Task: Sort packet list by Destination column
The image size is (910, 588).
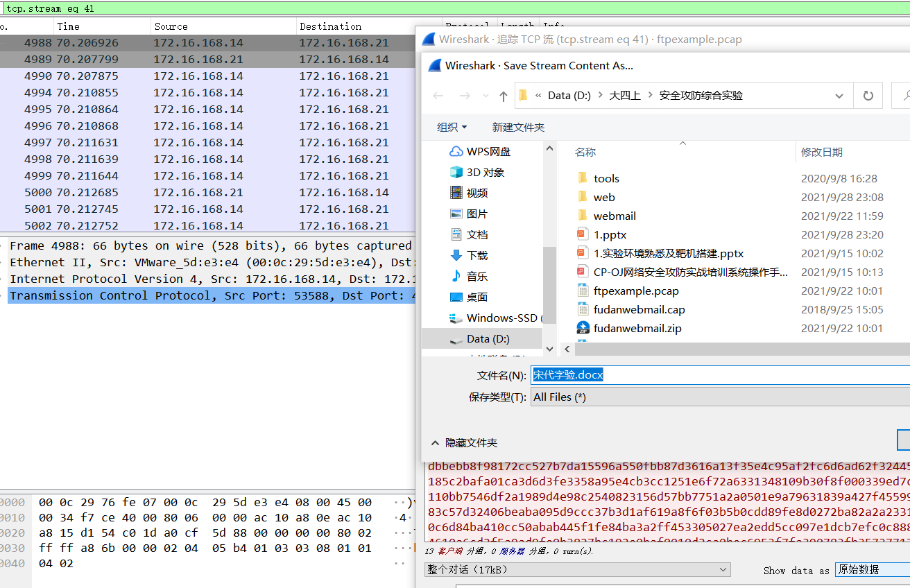Action: (369, 26)
